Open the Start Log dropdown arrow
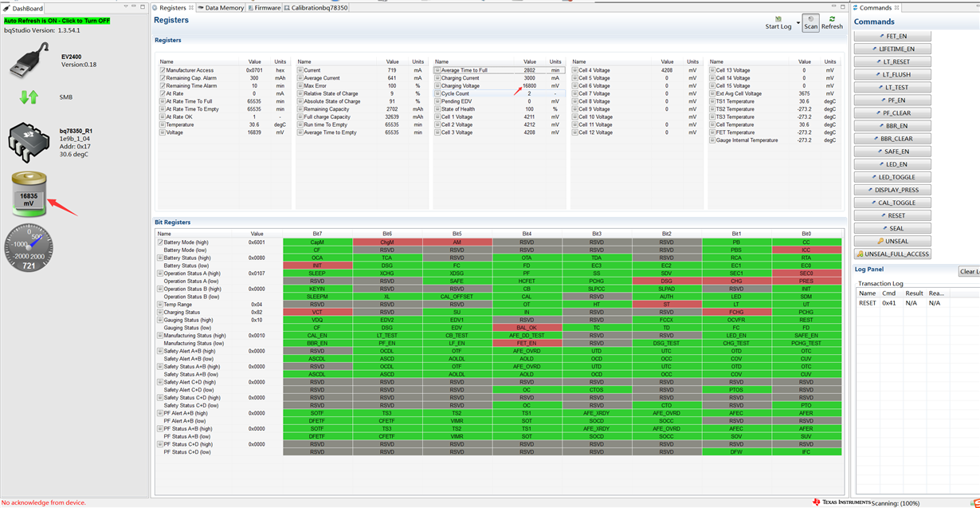Screen dimensions: 980x508 point(798,22)
